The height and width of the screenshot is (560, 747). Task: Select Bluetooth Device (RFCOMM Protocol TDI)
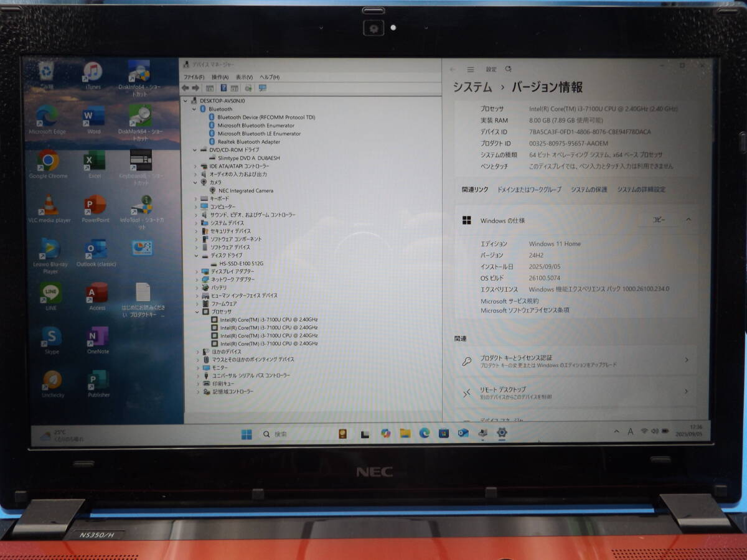click(x=261, y=117)
